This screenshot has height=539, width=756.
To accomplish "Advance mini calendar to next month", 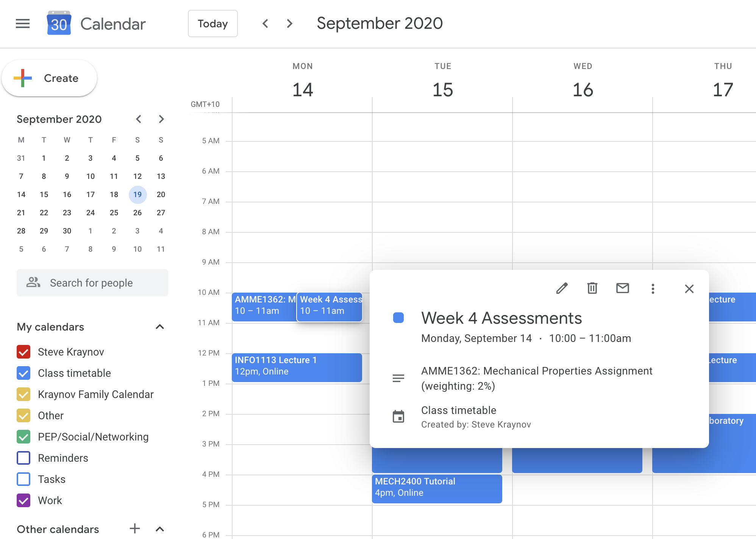I will pyautogui.click(x=161, y=119).
